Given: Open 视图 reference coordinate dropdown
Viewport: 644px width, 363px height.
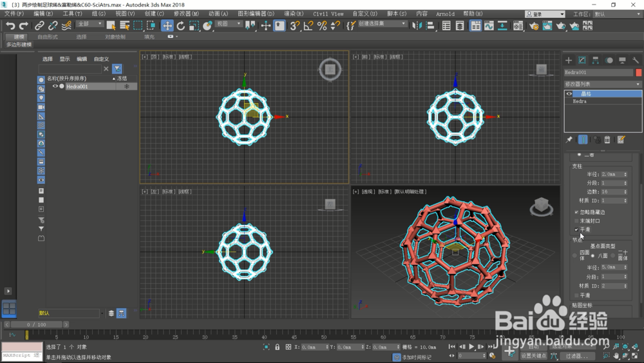Looking at the screenshot, I should click(x=229, y=24).
